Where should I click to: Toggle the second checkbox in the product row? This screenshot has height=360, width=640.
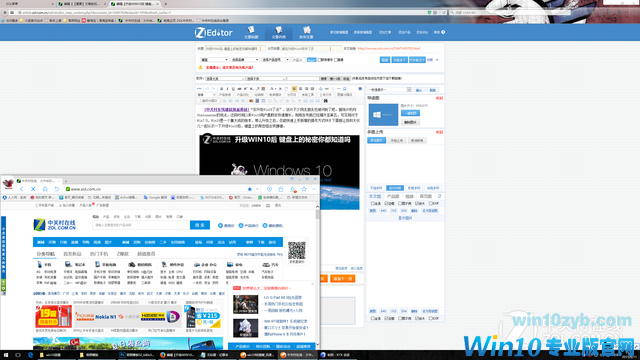click(336, 60)
